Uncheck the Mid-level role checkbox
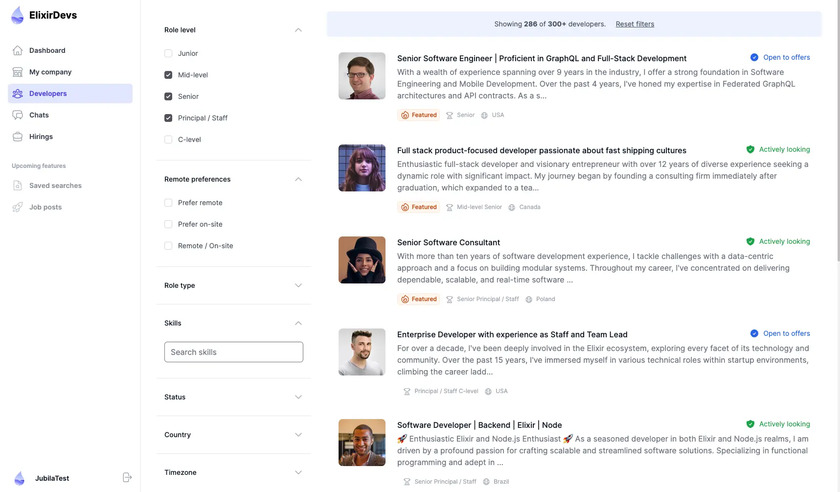 (168, 75)
